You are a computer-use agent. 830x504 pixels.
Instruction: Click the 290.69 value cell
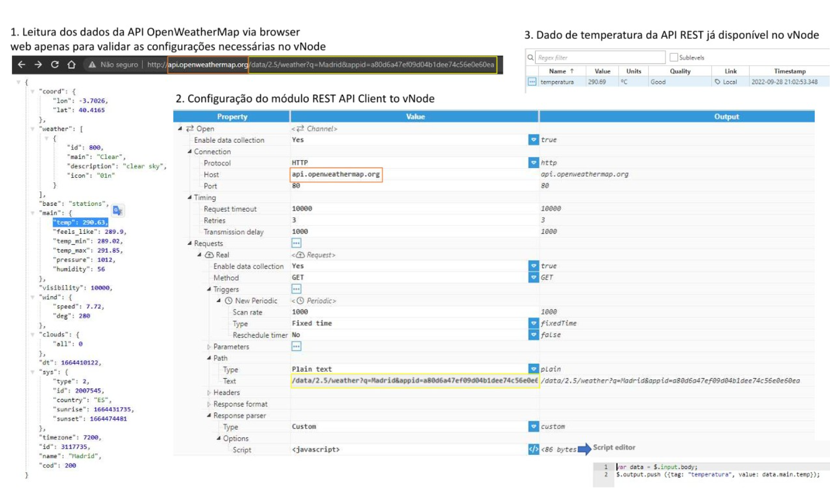pos(597,82)
